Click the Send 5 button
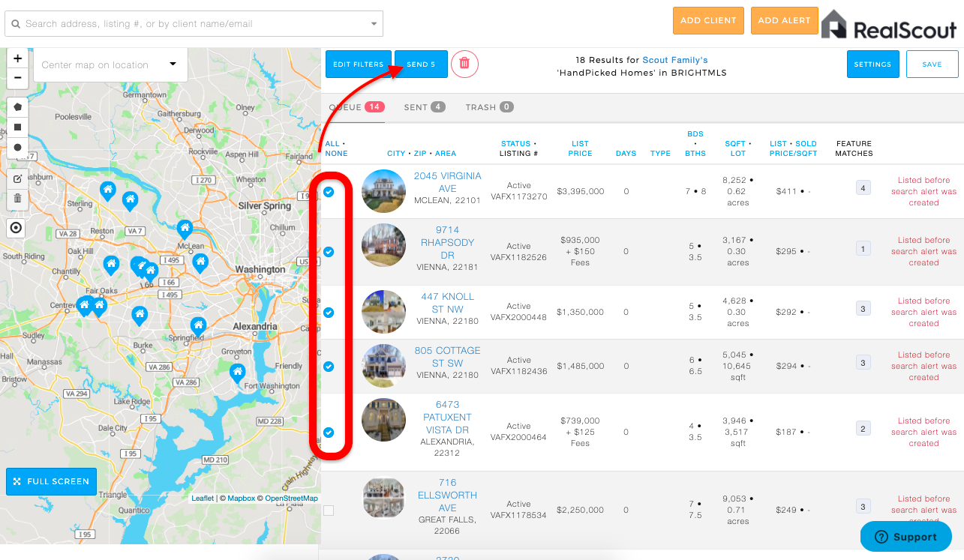Viewport: 964px width, 560px height. click(421, 64)
